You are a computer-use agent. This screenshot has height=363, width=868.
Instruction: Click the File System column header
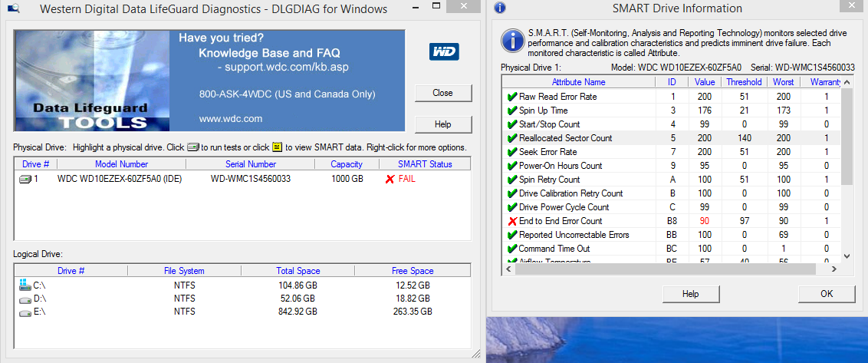(184, 271)
